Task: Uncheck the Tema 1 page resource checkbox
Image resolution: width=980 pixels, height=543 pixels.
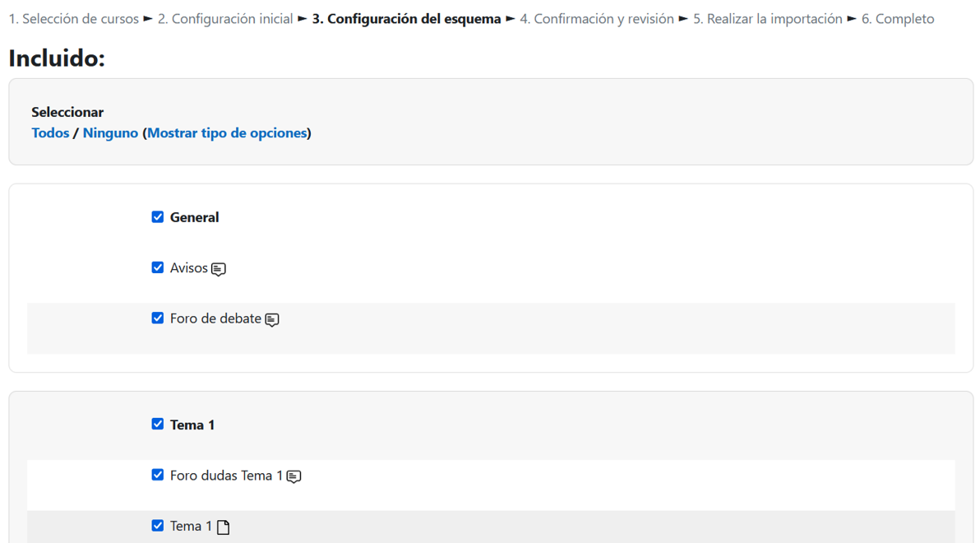Action: point(158,526)
